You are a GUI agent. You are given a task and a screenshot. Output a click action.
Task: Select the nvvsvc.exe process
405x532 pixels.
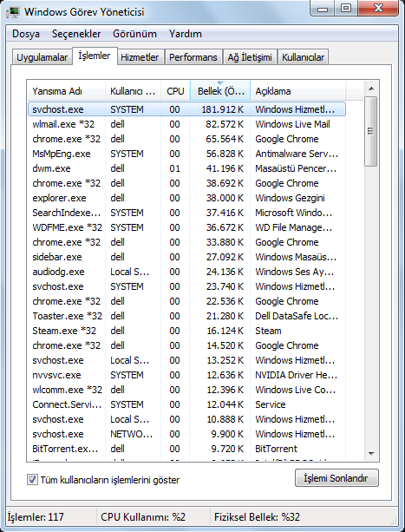click(x=186, y=375)
